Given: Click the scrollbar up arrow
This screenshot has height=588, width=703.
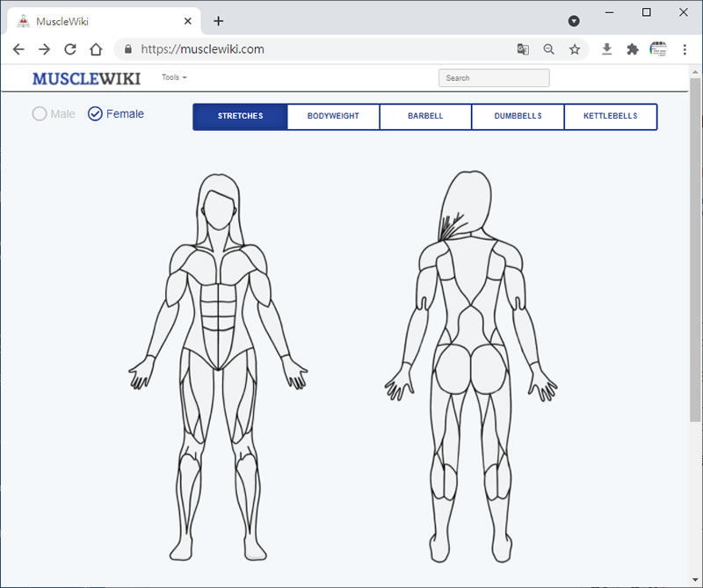Looking at the screenshot, I should (x=695, y=72).
